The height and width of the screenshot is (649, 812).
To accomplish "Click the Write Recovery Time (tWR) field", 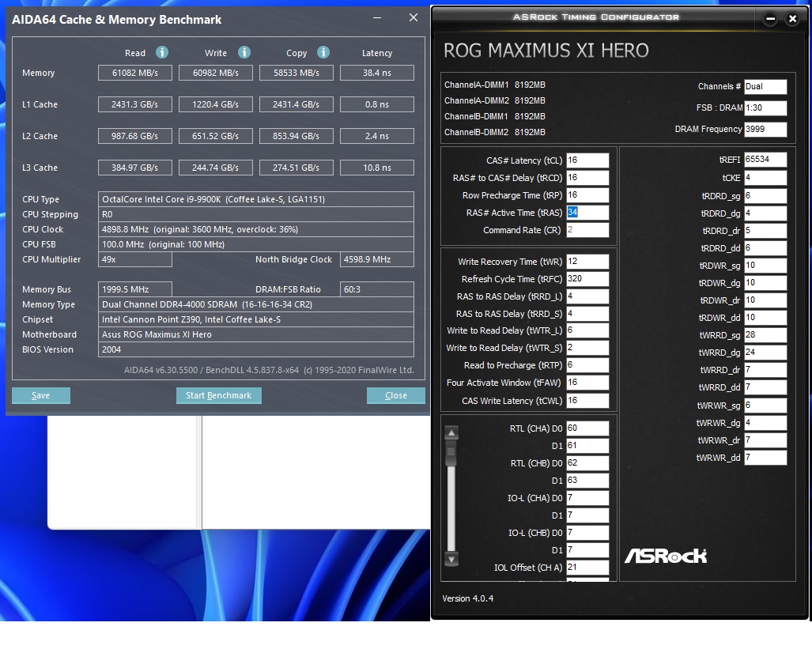I will 587,262.
